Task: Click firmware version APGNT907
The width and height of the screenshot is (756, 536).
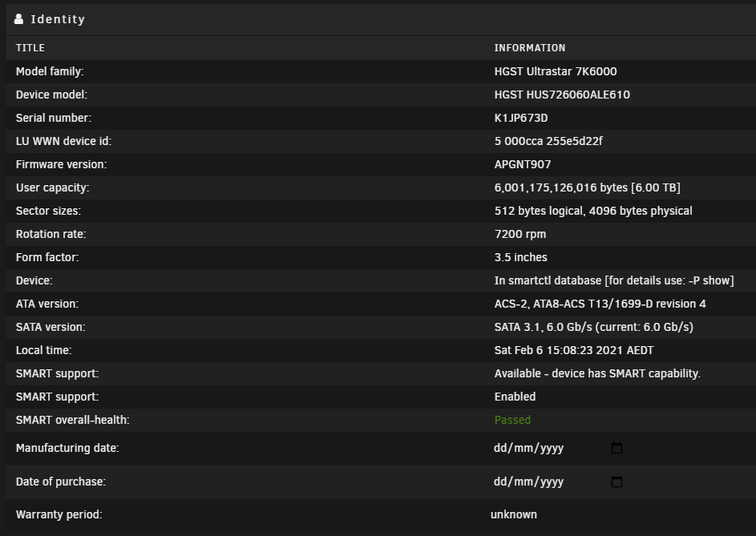Action: 523,164
